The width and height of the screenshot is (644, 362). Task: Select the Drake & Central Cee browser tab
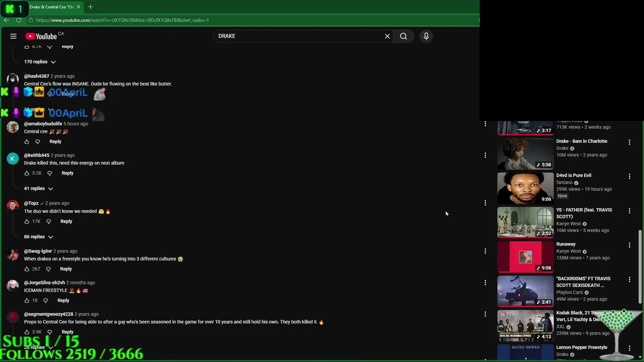point(51,7)
